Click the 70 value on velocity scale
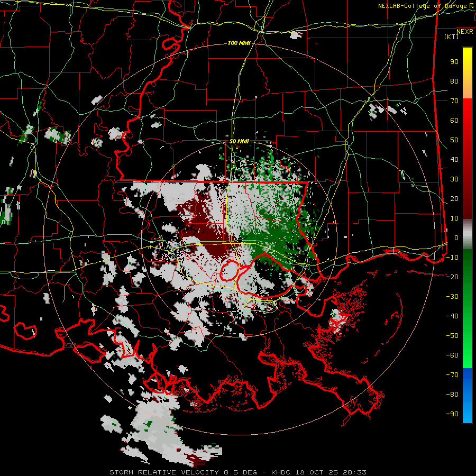This screenshot has width=476, height=476. 454,101
